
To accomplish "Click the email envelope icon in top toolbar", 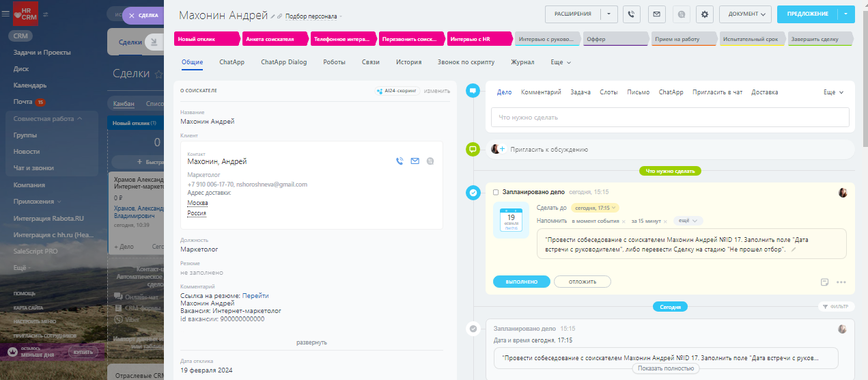I will click(656, 14).
